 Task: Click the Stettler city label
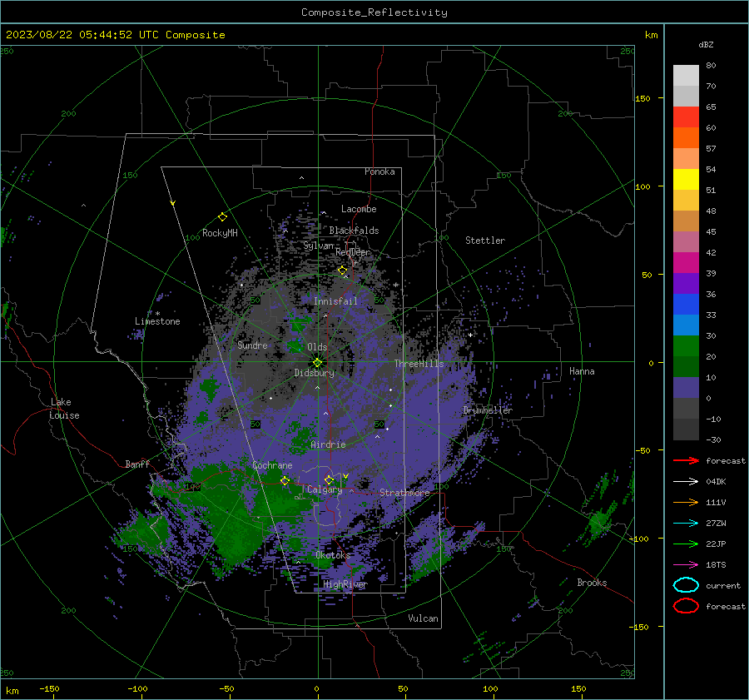[485, 241]
